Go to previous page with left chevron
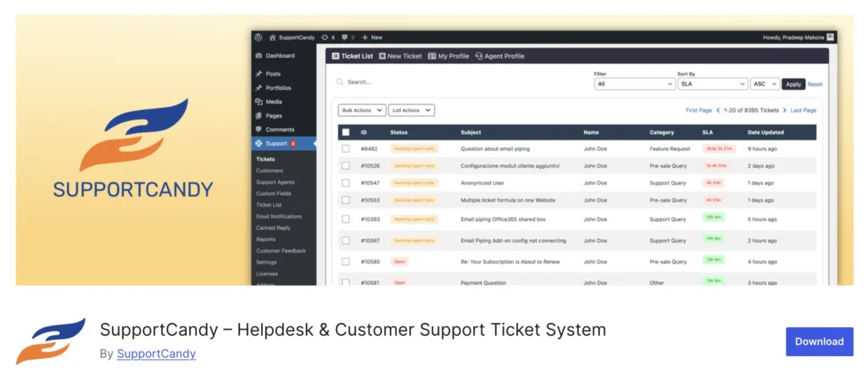Screen dimensions: 868x384 coord(718,111)
